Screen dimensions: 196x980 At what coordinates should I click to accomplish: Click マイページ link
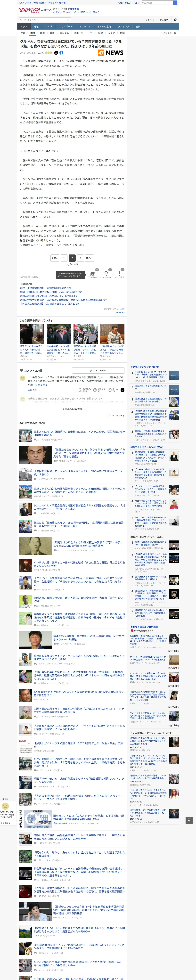(x=150, y=20)
